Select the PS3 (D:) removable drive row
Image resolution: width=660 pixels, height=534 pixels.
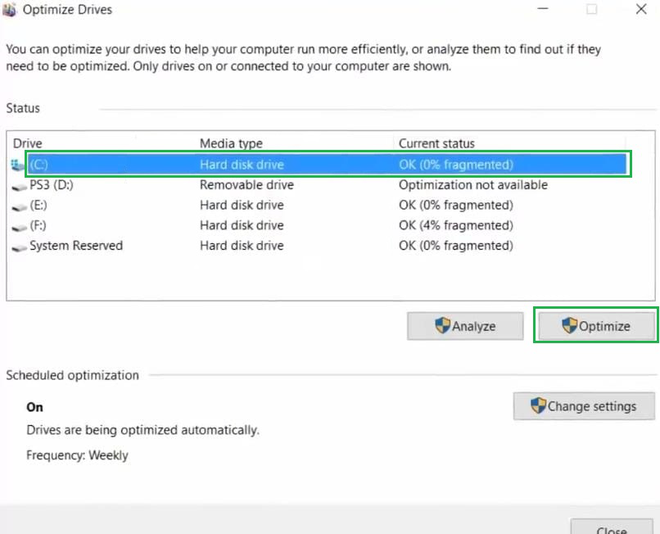coord(240,185)
